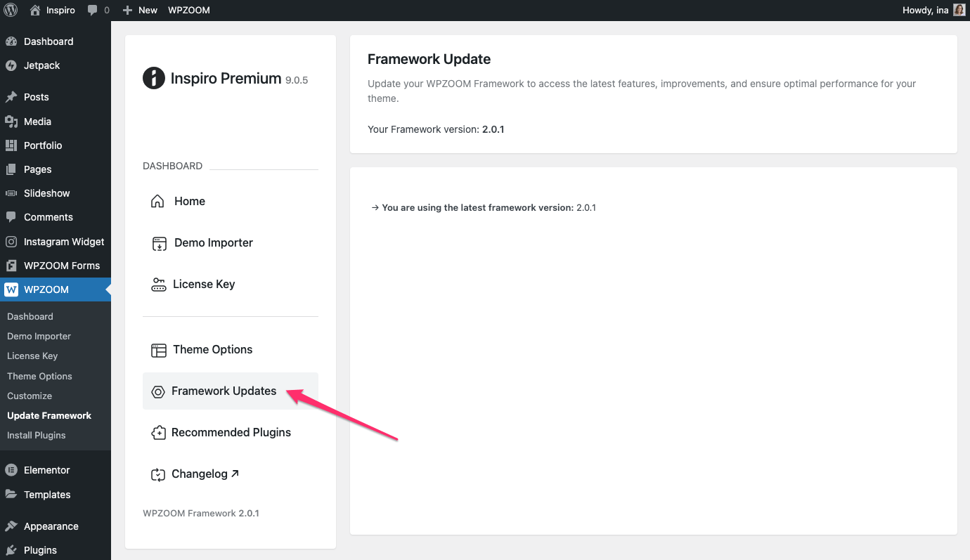
Task: Open the Jetpack sidebar menu
Action: (x=41, y=65)
